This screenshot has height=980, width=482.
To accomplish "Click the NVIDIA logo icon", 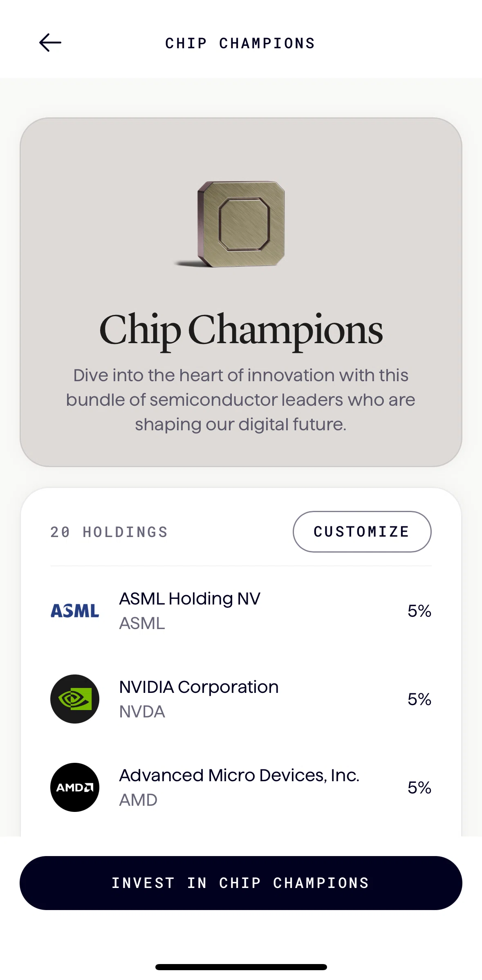I will pos(75,699).
